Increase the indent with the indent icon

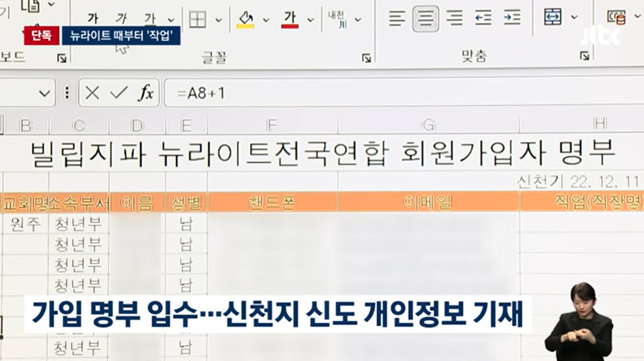coord(512,19)
